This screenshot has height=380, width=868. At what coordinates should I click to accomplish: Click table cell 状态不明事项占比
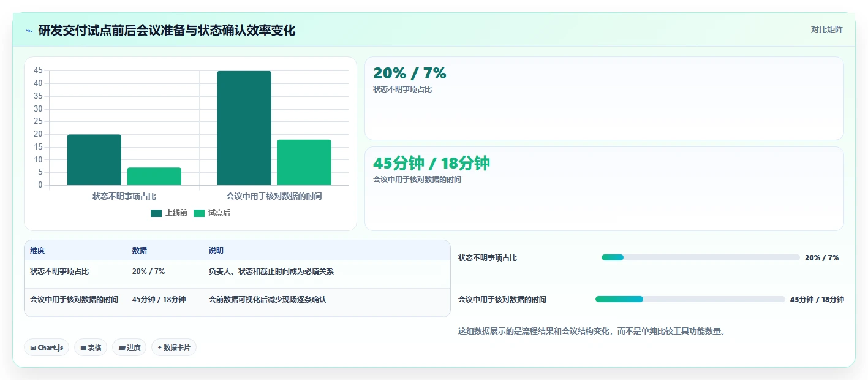point(59,271)
